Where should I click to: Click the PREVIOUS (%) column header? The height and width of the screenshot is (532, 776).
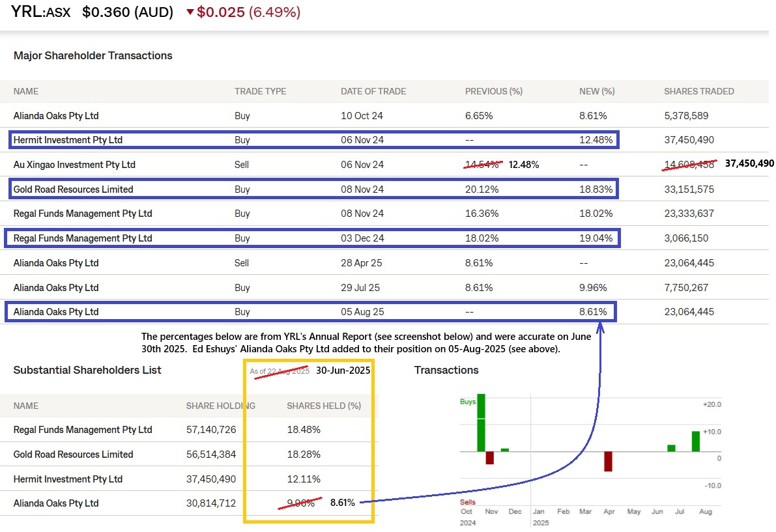tap(493, 91)
